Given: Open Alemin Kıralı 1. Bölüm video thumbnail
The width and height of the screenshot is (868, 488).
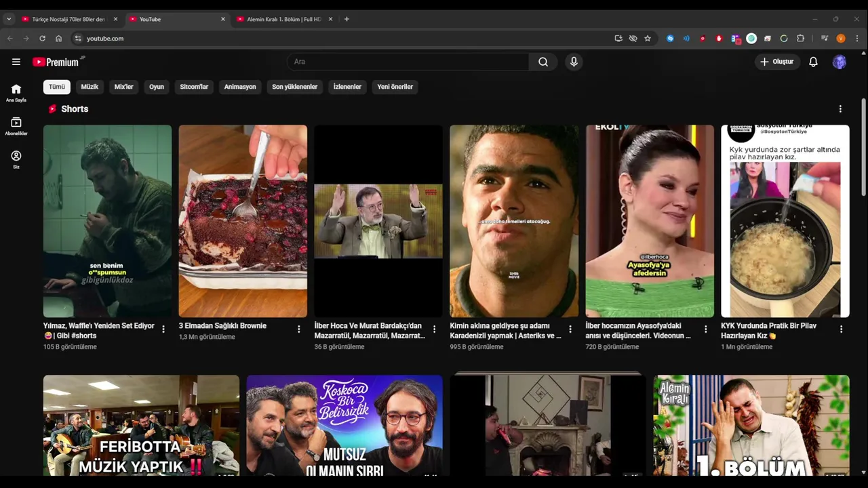Looking at the screenshot, I should (x=751, y=426).
